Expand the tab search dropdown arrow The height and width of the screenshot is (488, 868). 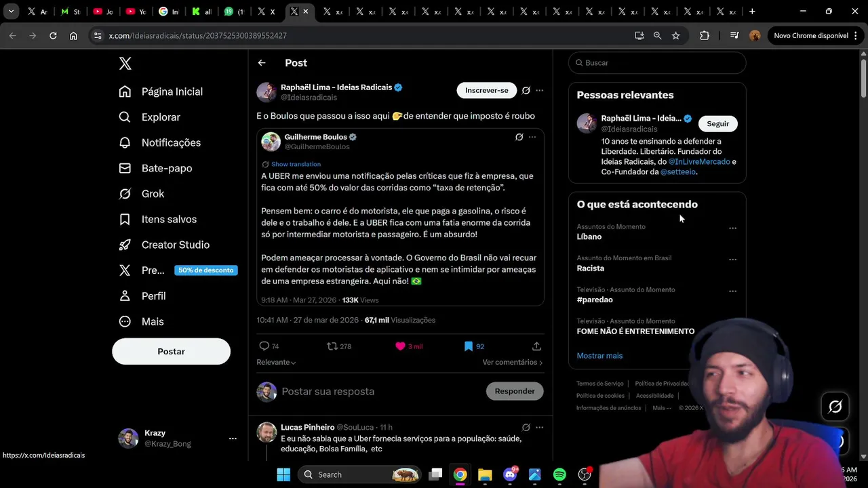[x=11, y=12]
